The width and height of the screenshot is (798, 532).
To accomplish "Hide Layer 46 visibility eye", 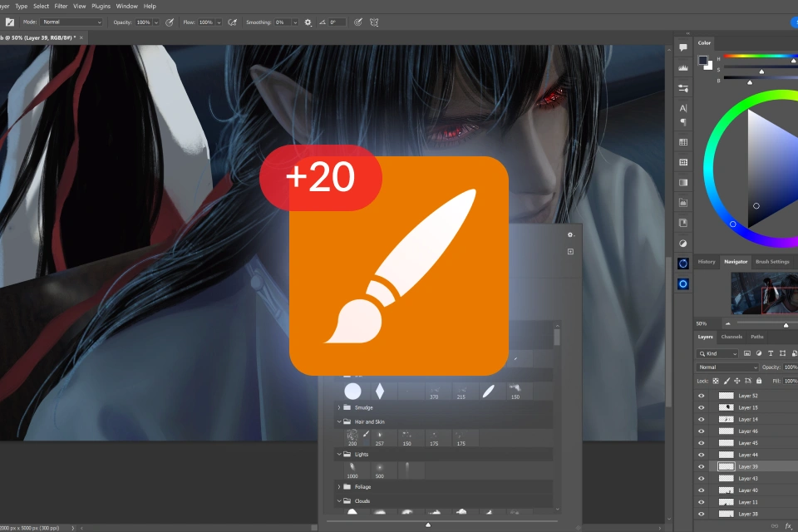I will [x=702, y=431].
